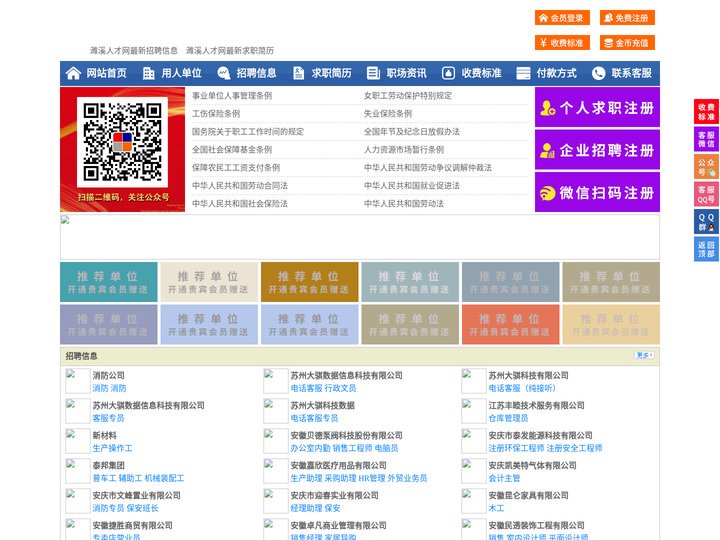720x540 pixels.
Task: Open the 会员登录 login button
Action: tap(562, 18)
